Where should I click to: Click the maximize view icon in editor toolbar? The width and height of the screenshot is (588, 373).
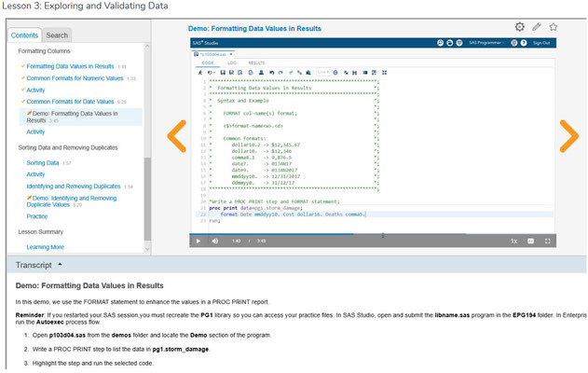point(384,73)
